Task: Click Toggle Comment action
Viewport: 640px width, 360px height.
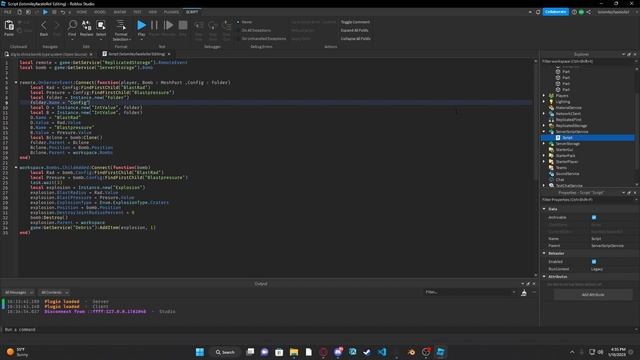Action: point(355,22)
